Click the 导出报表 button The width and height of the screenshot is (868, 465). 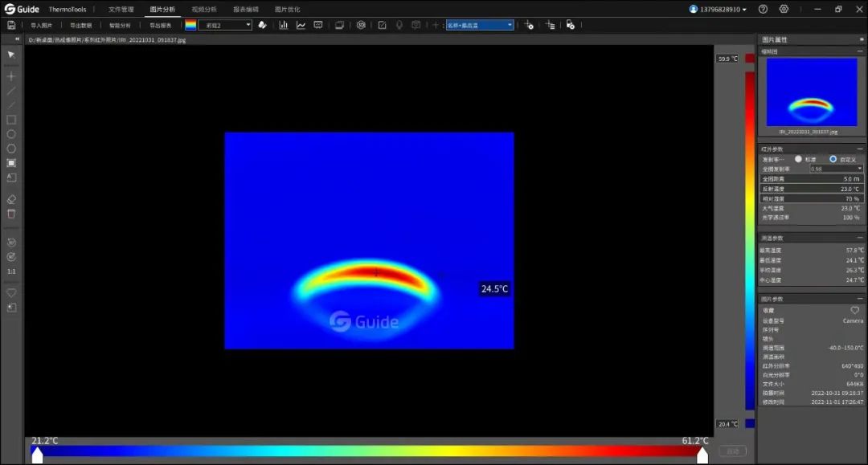[x=160, y=25]
